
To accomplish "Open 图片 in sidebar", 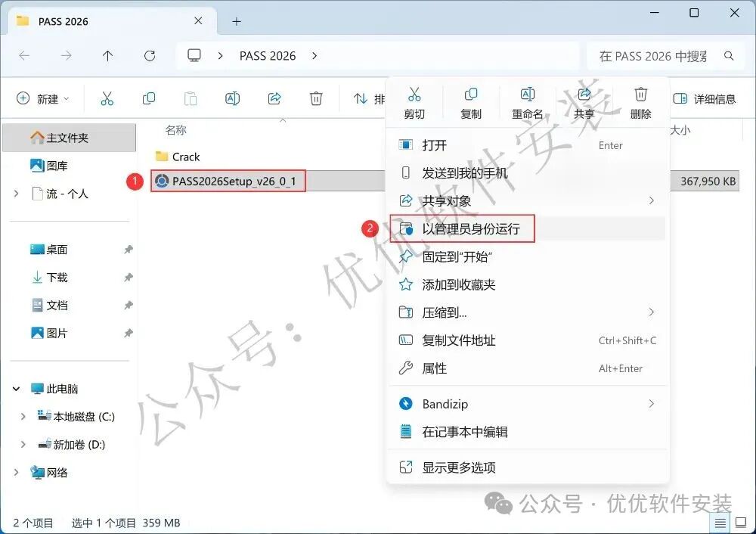I will pos(49,333).
